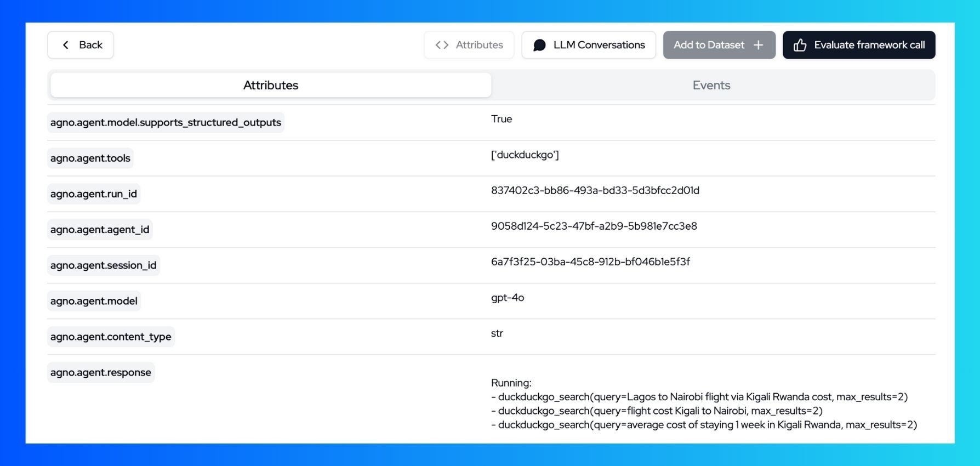Image resolution: width=980 pixels, height=466 pixels.
Task: Click Evaluate framework call button
Action: click(859, 45)
